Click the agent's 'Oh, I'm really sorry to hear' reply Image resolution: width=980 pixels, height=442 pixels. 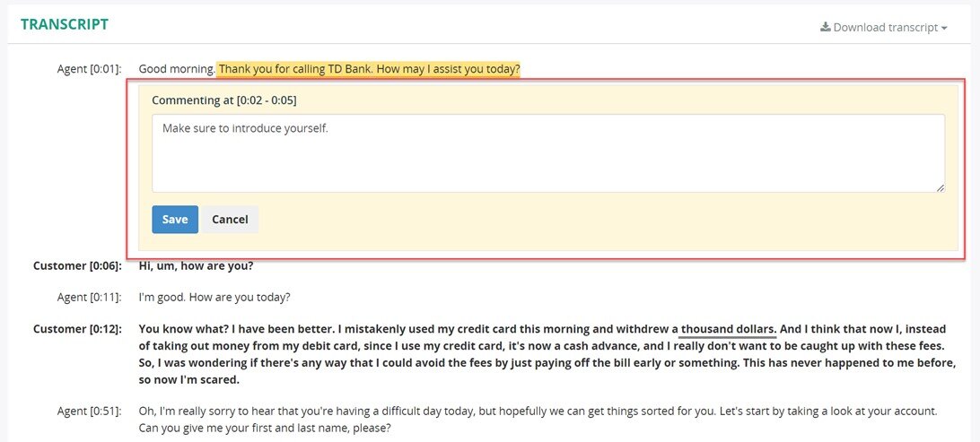coord(537,420)
